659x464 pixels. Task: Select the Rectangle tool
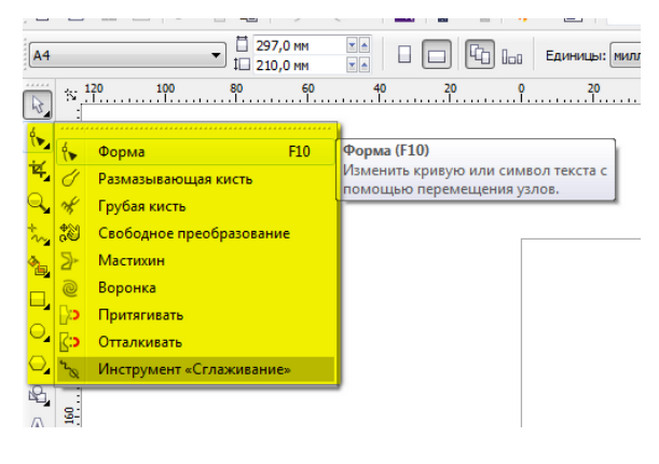pos(39,300)
